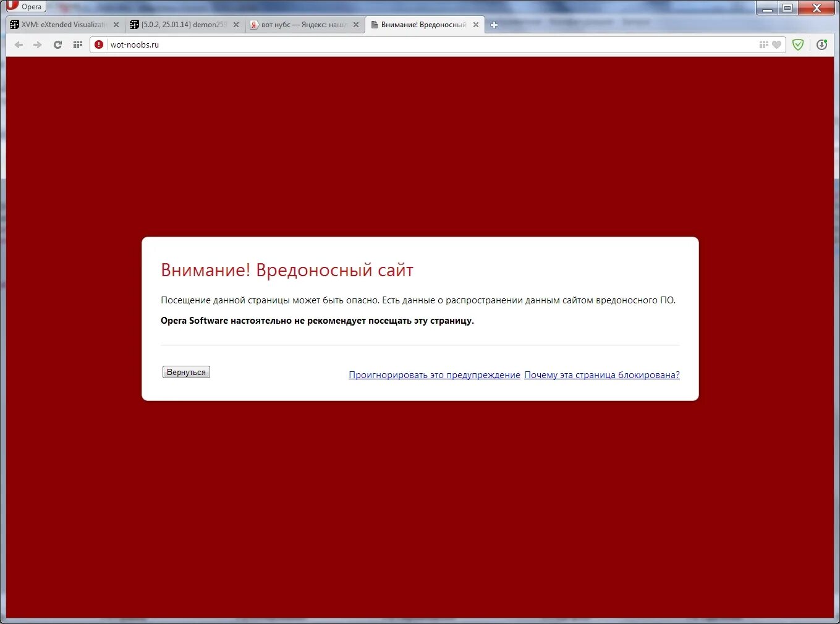Minimize the Opera window
840x624 pixels.
(x=767, y=7)
